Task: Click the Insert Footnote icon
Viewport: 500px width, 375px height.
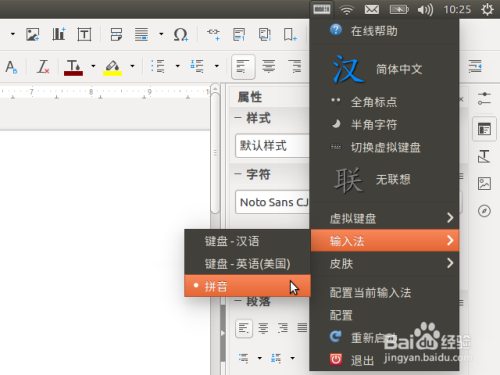Action: [239, 34]
